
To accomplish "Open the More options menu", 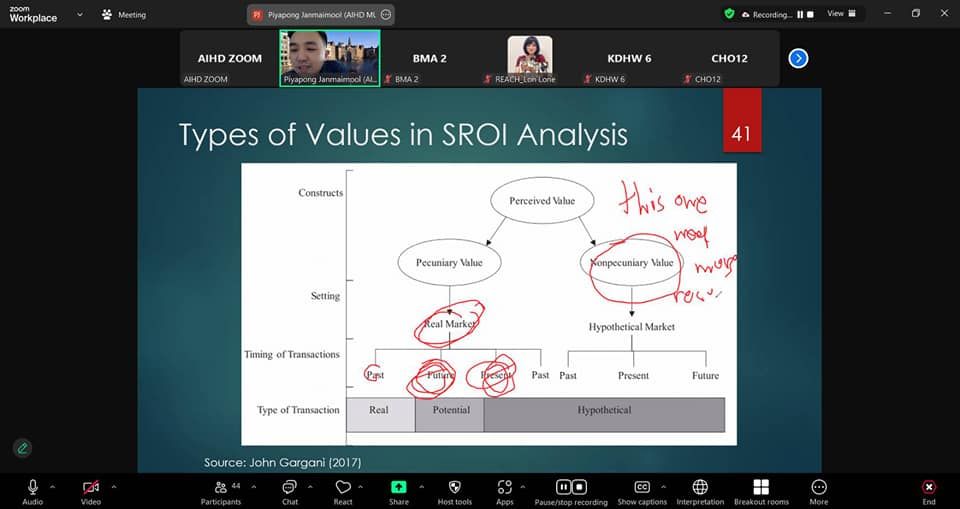I will tap(819, 488).
